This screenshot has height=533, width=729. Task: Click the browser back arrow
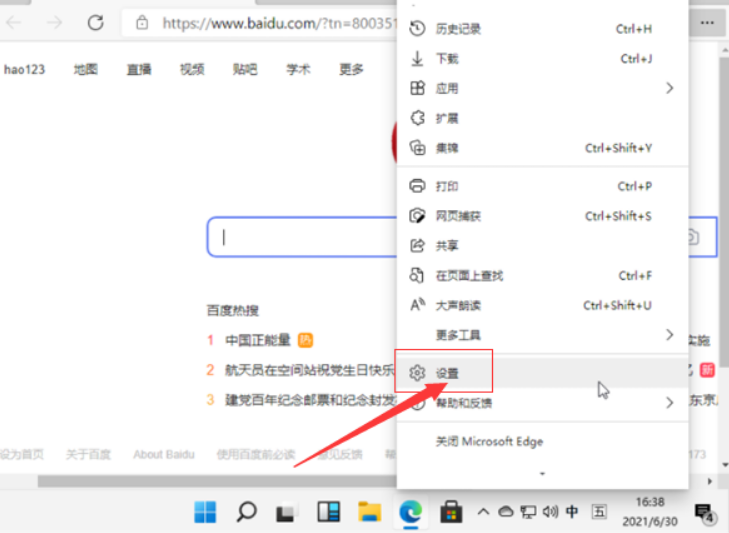14,22
